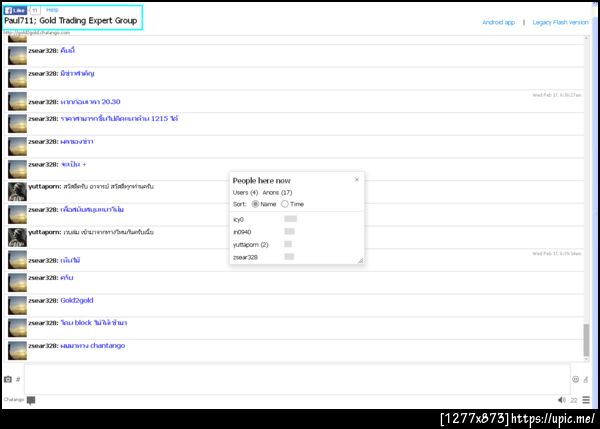Click the hashtag icon beside the camera
Screen dimensions: 600x429
[x=18, y=379]
